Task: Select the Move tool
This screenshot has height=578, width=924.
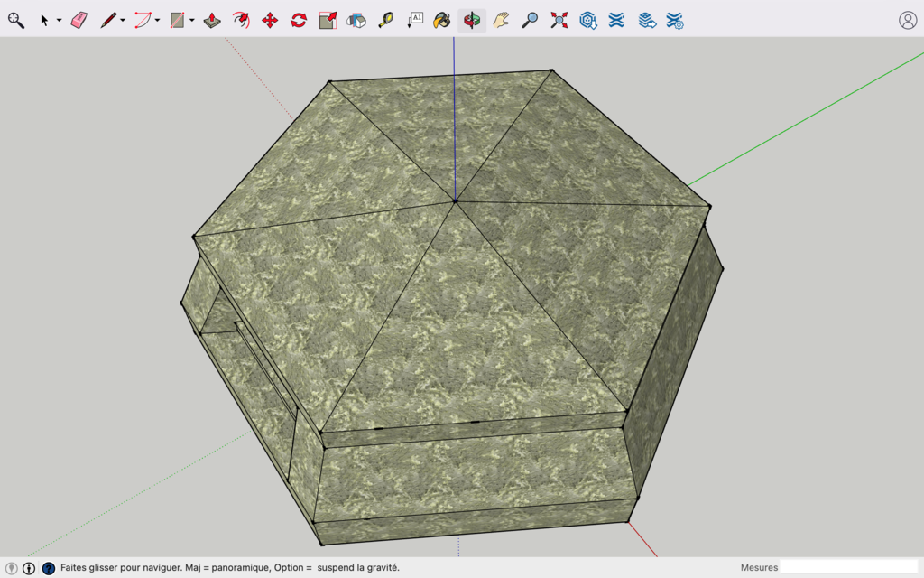Action: (268, 17)
